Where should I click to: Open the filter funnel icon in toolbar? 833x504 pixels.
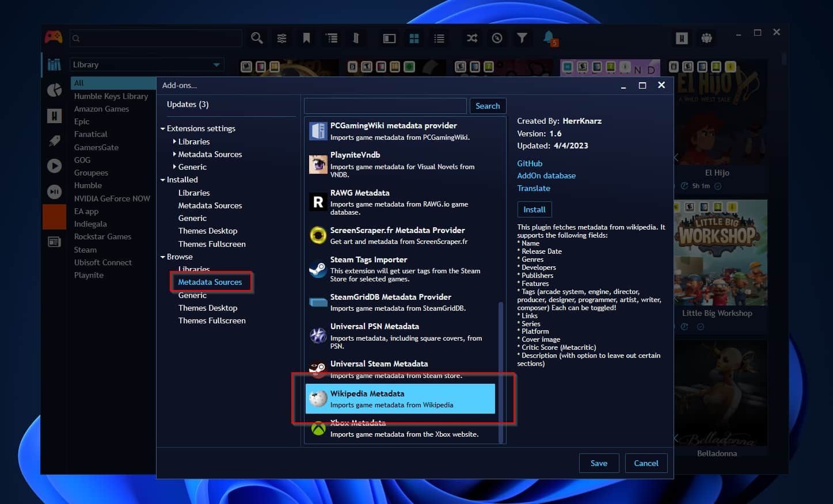click(x=522, y=38)
